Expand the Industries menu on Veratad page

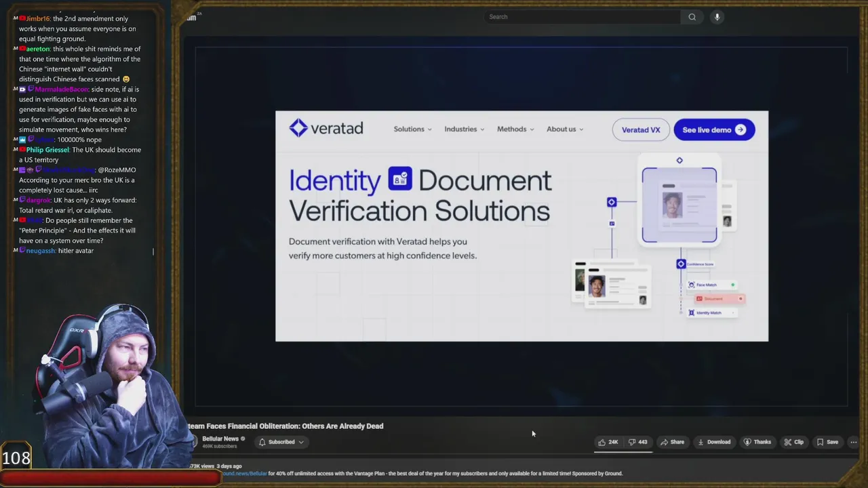464,129
